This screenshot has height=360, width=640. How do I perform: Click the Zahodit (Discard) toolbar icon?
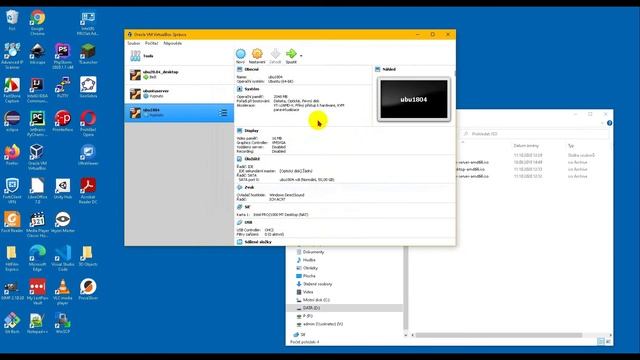276,56
